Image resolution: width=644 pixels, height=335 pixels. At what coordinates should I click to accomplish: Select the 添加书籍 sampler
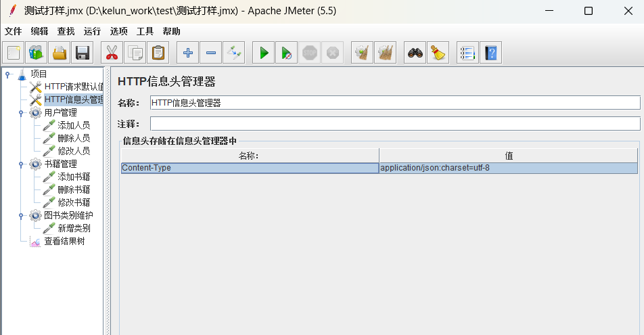point(74,177)
